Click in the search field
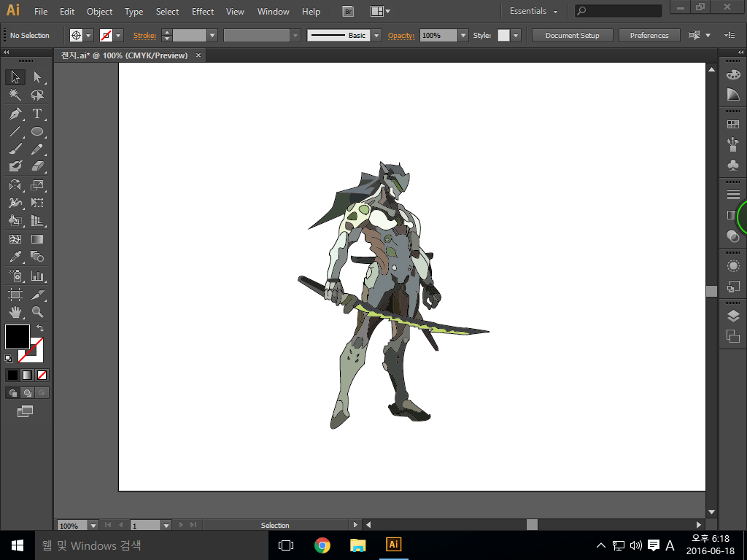This screenshot has width=747, height=560. pyautogui.click(x=619, y=10)
